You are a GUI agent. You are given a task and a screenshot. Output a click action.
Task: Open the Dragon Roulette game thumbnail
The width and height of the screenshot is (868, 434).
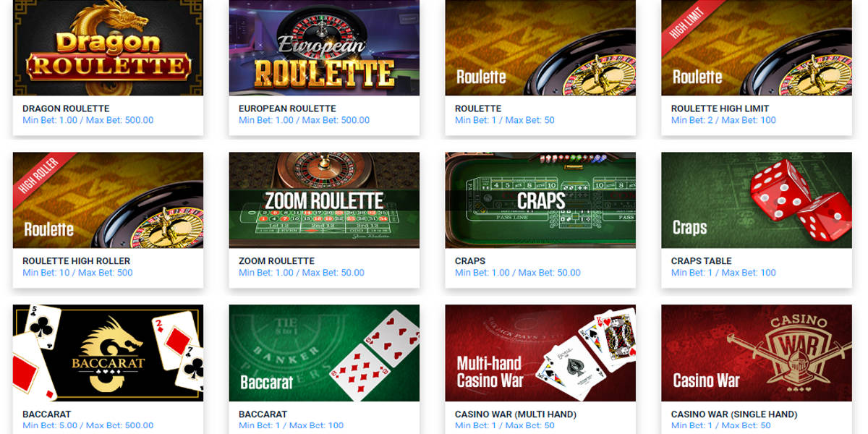108,48
